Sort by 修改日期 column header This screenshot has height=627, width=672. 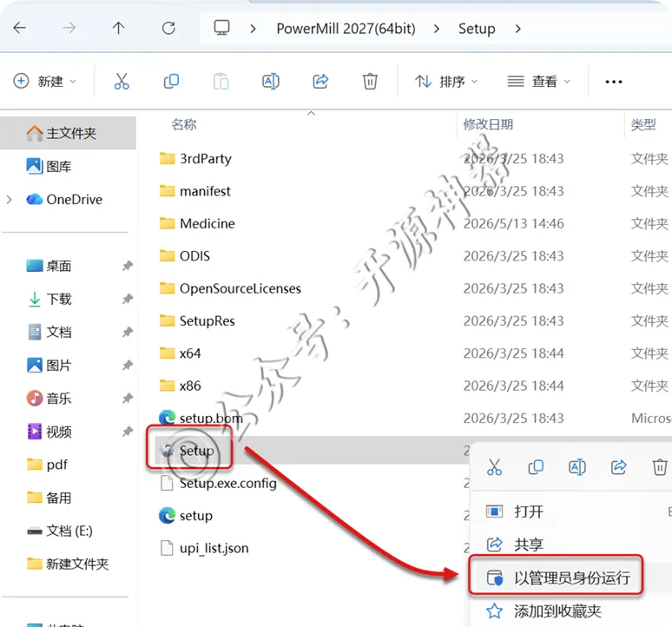coord(488,124)
